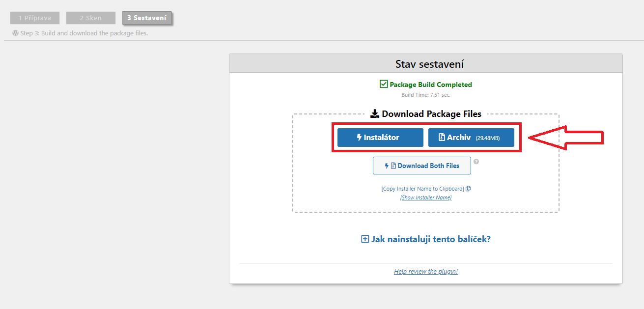Expand the plus icon for install instructions

[365, 239]
